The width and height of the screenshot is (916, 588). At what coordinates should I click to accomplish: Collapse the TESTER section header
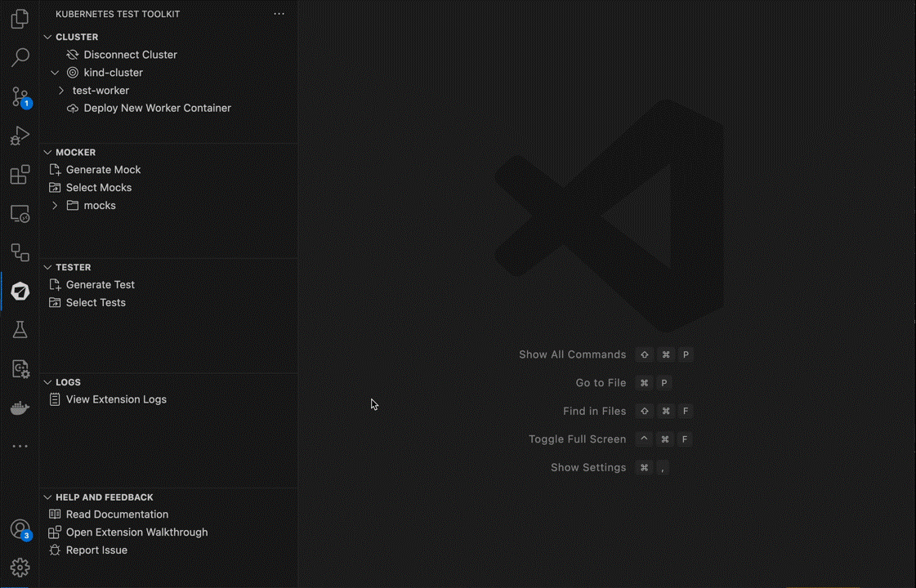click(x=73, y=268)
